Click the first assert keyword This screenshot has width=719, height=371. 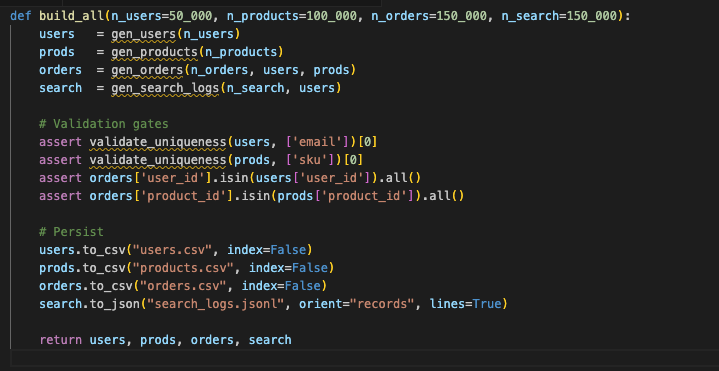pos(61,142)
